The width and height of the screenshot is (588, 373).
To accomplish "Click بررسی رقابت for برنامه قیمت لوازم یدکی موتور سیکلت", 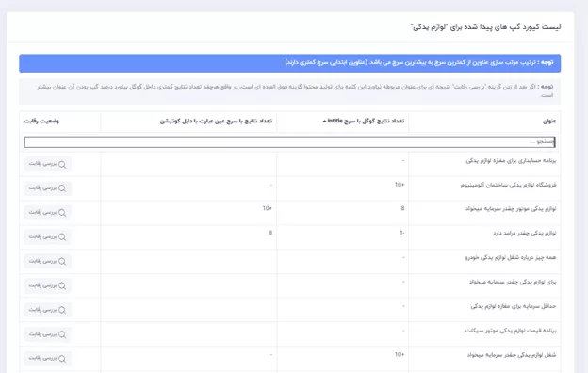I will pos(48,334).
